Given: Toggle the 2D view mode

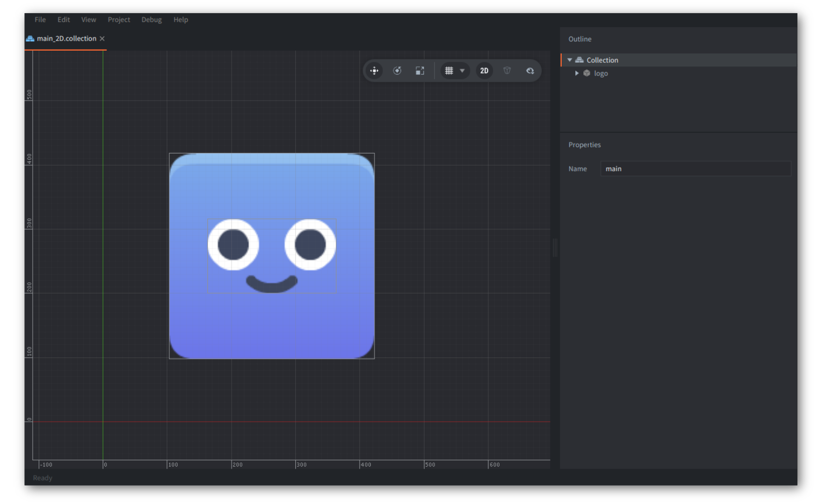Looking at the screenshot, I should tap(484, 71).
